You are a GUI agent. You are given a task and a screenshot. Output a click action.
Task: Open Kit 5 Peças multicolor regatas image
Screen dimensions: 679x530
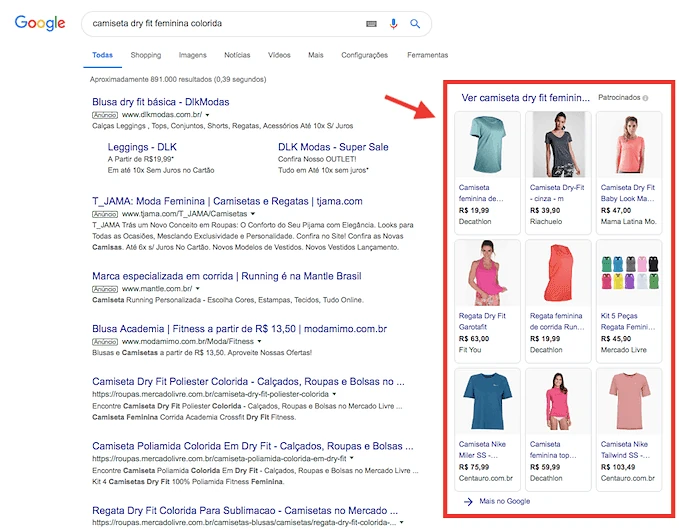pos(629,273)
